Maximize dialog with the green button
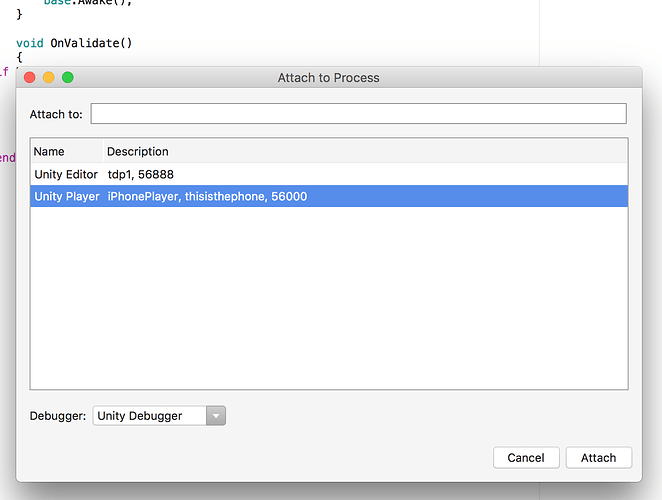The image size is (662, 500). [68, 77]
